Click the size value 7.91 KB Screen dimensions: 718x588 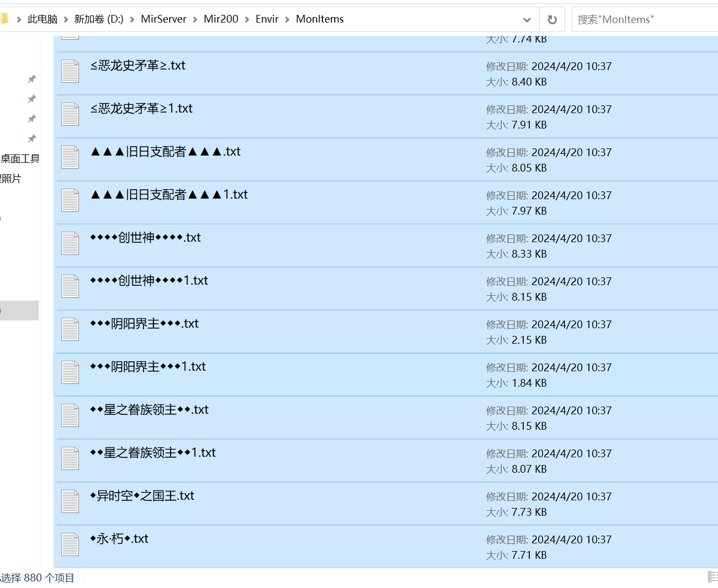click(x=529, y=125)
